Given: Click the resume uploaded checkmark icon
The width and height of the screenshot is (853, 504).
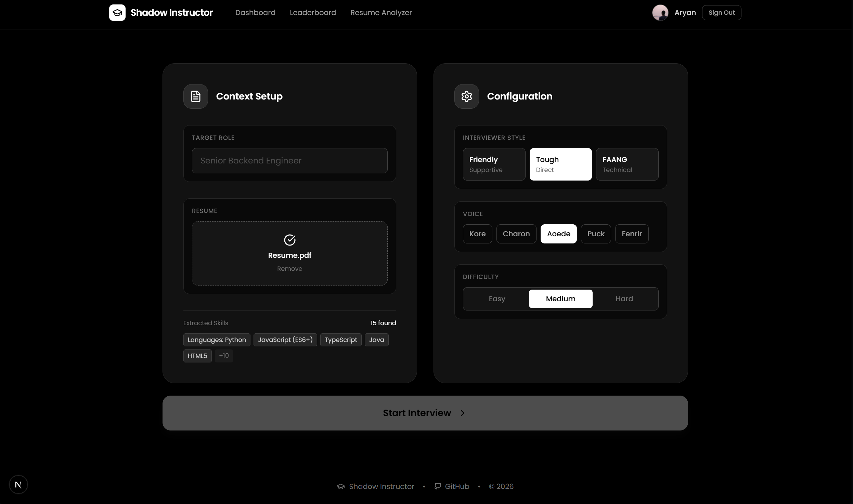Looking at the screenshot, I should (x=289, y=240).
